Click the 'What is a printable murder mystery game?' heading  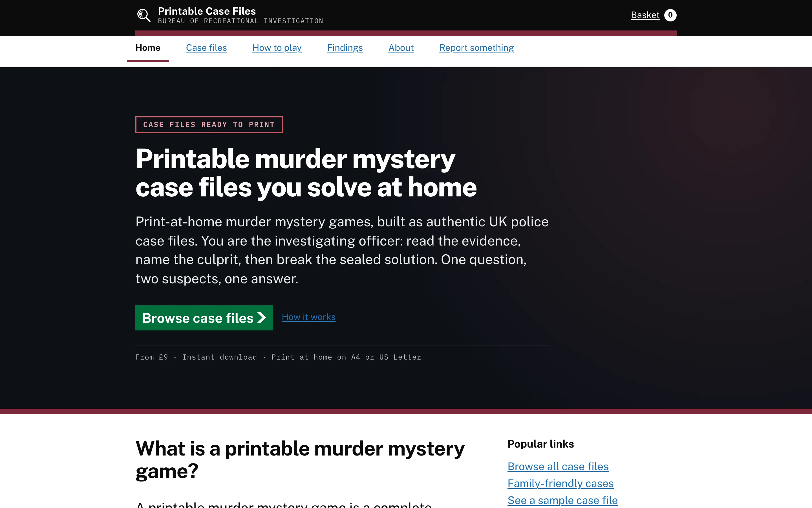[x=300, y=460]
